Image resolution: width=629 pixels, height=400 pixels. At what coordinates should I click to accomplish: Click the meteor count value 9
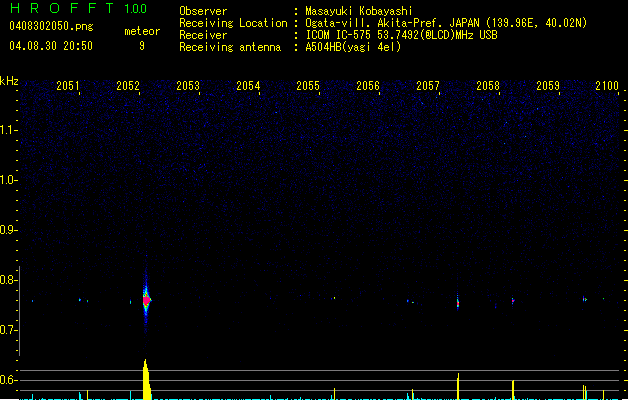(142, 46)
